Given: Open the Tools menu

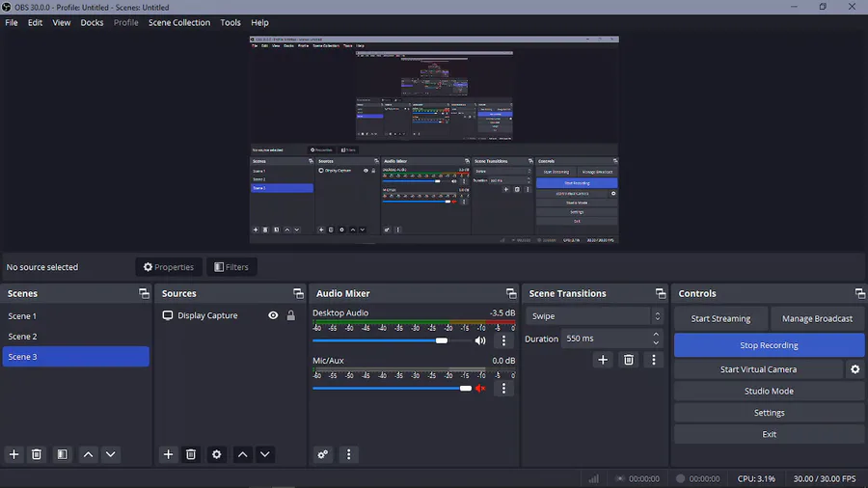Looking at the screenshot, I should 231,23.
